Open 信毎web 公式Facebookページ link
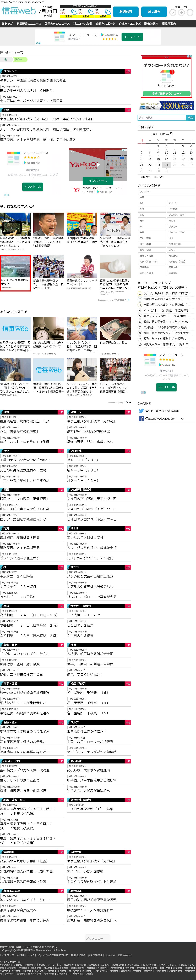 click(x=164, y=419)
